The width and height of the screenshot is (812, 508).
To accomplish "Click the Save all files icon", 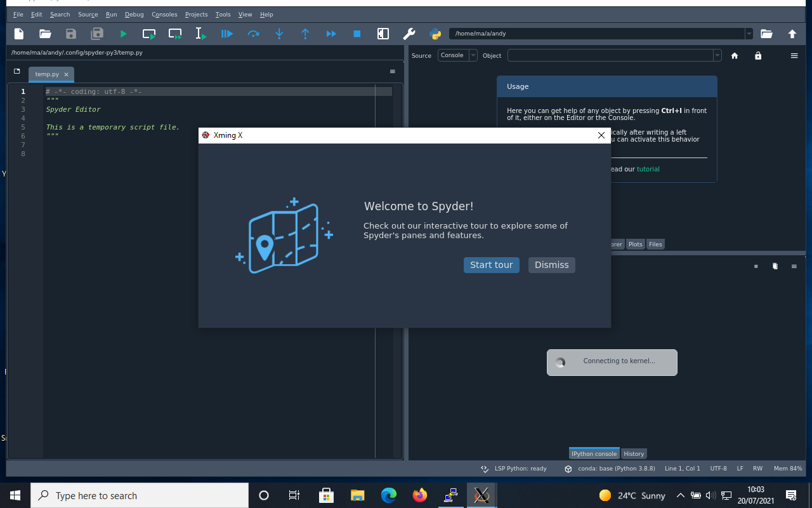I will tap(97, 34).
